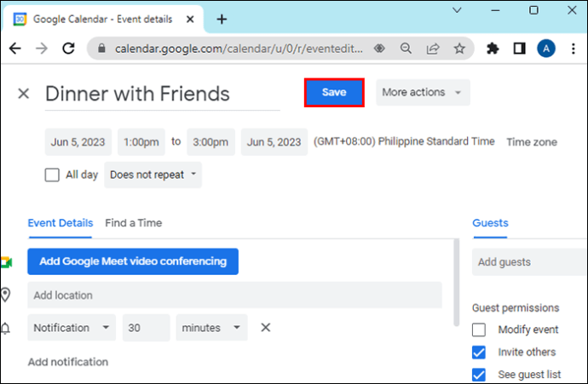Open a new browser tab

pyautogui.click(x=222, y=19)
